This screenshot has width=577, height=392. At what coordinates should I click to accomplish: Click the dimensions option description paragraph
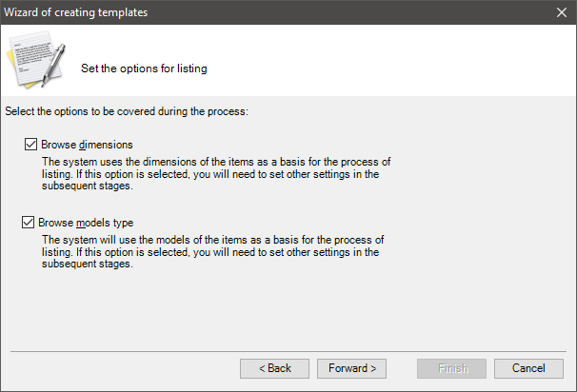[216, 173]
